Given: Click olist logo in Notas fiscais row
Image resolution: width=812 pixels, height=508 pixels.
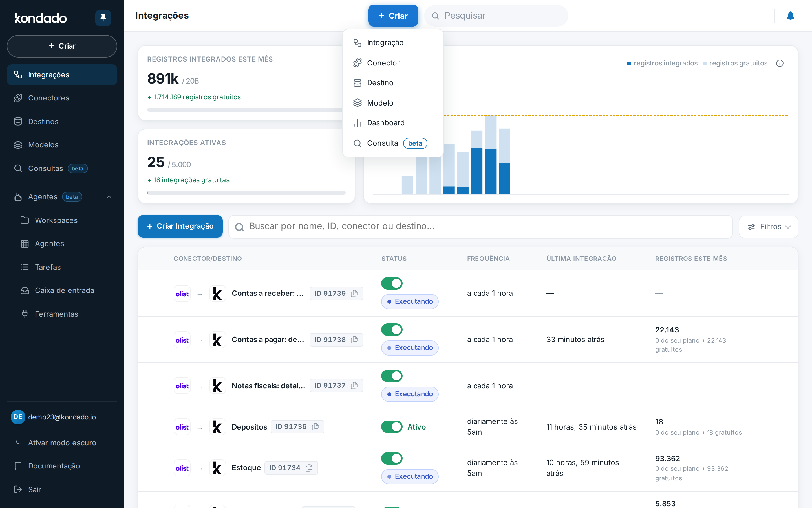Looking at the screenshot, I should pos(182,385).
